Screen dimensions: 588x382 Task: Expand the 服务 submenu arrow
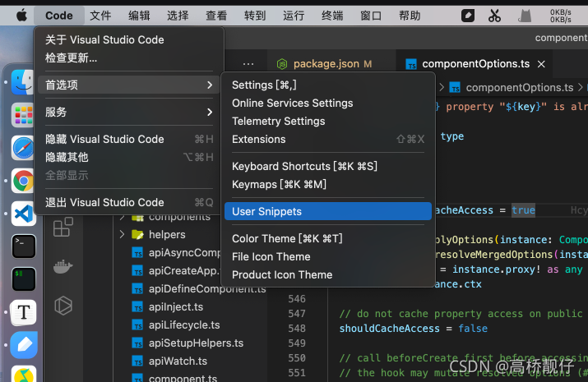(210, 112)
